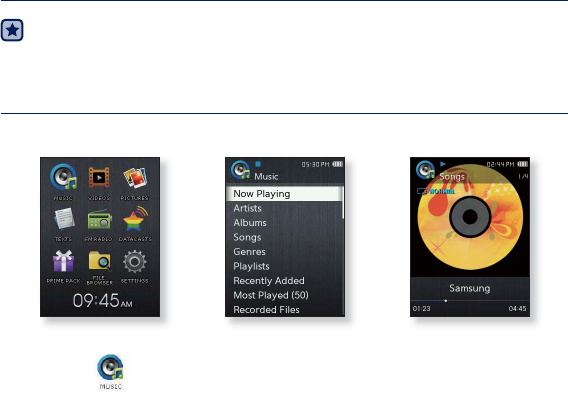568x399 pixels.
Task: Click the album art disc thumbnail
Action: (x=470, y=217)
